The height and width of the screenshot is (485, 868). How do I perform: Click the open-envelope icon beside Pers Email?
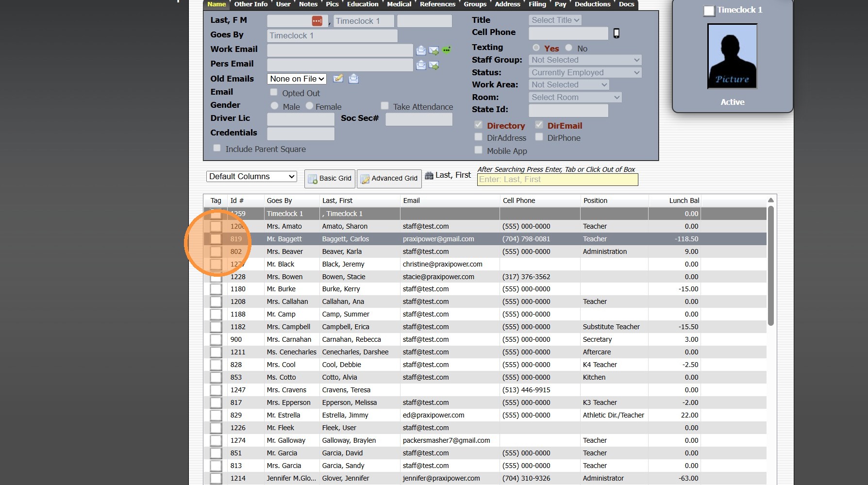click(x=421, y=65)
